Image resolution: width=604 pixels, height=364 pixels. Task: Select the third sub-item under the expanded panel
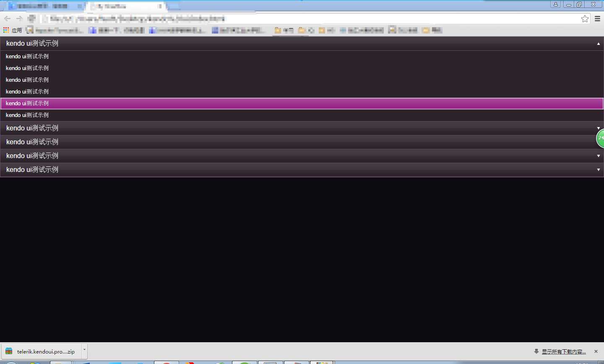pos(302,80)
